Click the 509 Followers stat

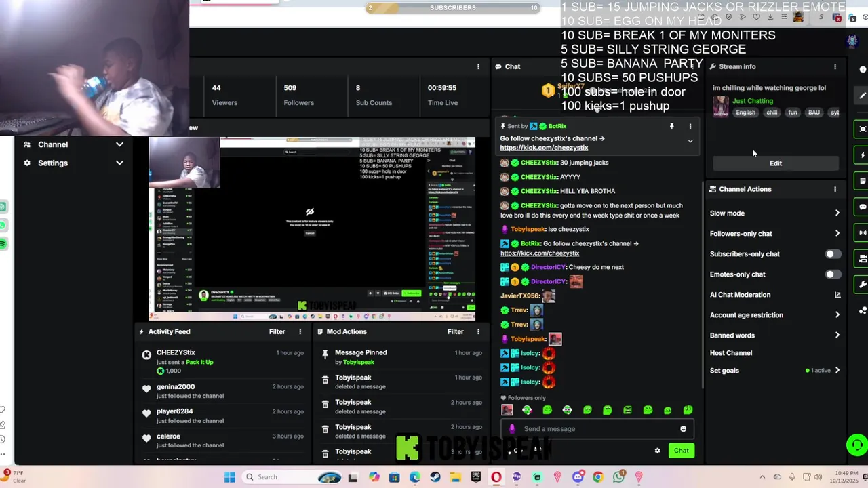click(298, 95)
